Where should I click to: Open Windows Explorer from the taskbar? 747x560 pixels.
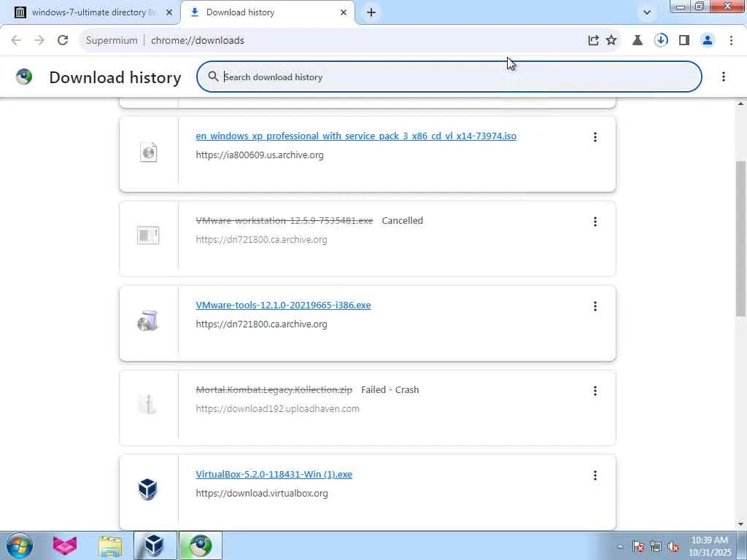pyautogui.click(x=110, y=545)
